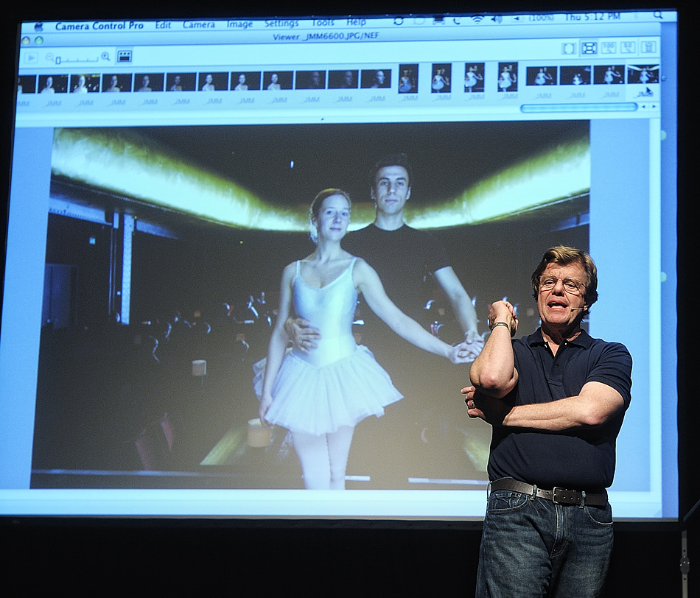Click the Wi-Fi status icon
Screen dimensions: 700x598
click(x=477, y=19)
